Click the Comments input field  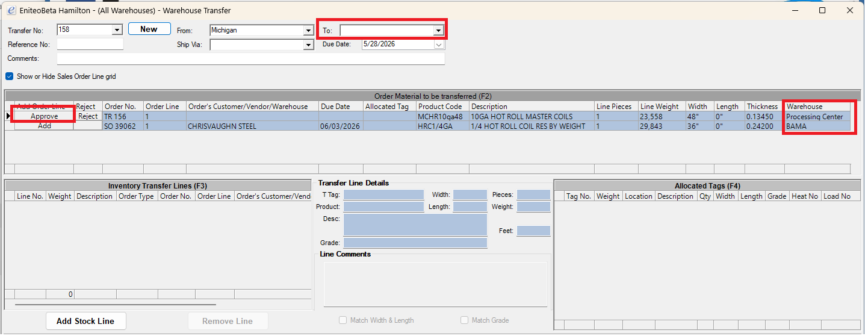251,58
